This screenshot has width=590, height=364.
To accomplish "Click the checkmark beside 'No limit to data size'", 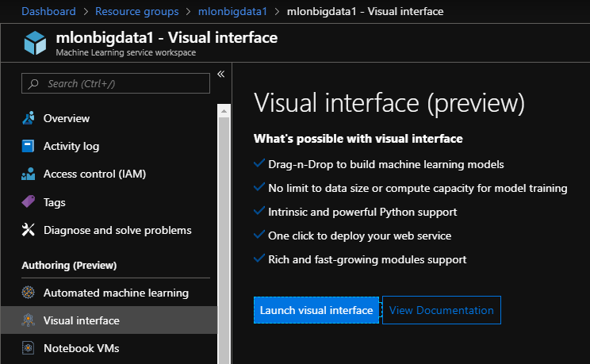I will click(259, 186).
